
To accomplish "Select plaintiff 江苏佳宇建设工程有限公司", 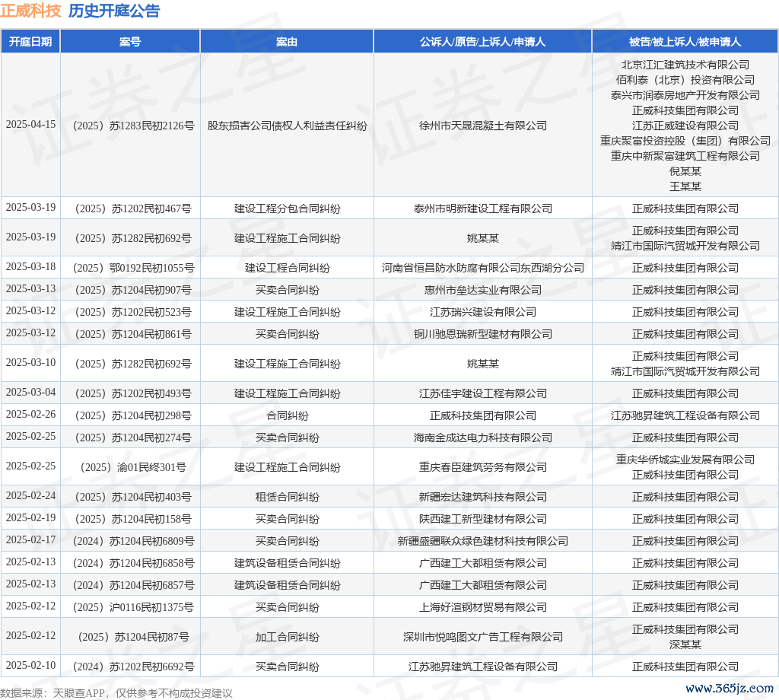I will tap(483, 393).
